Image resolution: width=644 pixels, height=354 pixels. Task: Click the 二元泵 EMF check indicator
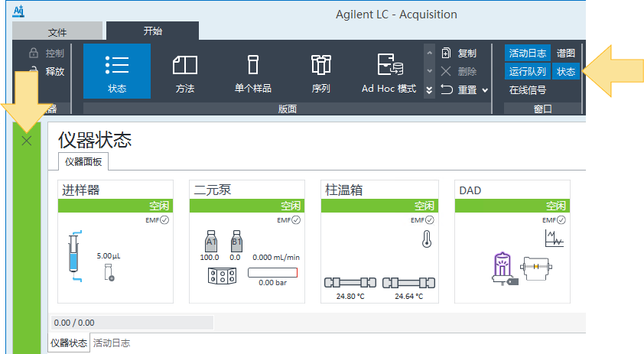click(x=296, y=220)
